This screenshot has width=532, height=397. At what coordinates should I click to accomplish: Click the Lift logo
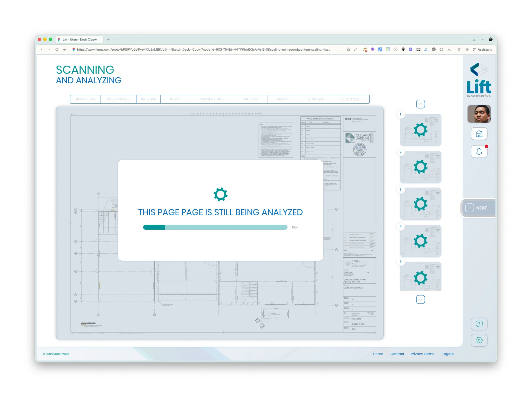tap(479, 80)
